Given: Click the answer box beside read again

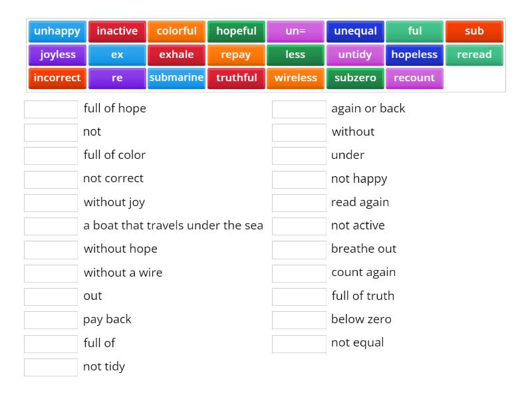Looking at the screenshot, I should coord(299,203).
